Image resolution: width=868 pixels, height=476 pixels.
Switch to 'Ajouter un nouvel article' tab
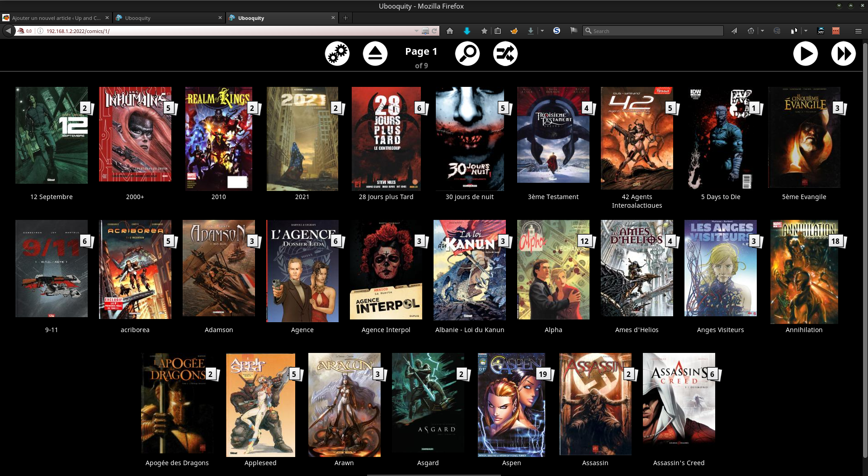point(56,18)
